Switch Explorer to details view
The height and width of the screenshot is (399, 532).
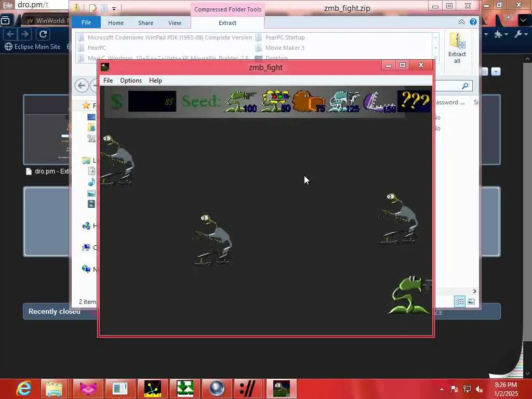(460, 301)
